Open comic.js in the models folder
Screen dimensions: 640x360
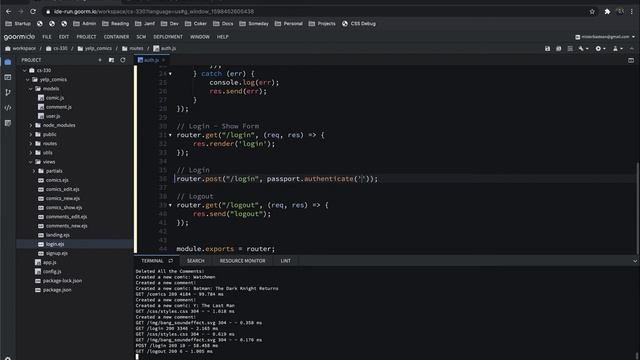pyautogui.click(x=55, y=98)
